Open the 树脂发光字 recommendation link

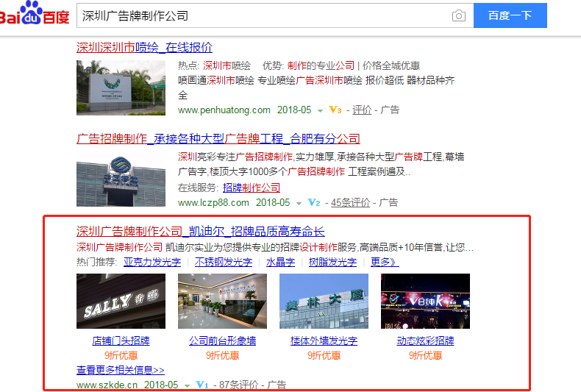click(x=332, y=263)
